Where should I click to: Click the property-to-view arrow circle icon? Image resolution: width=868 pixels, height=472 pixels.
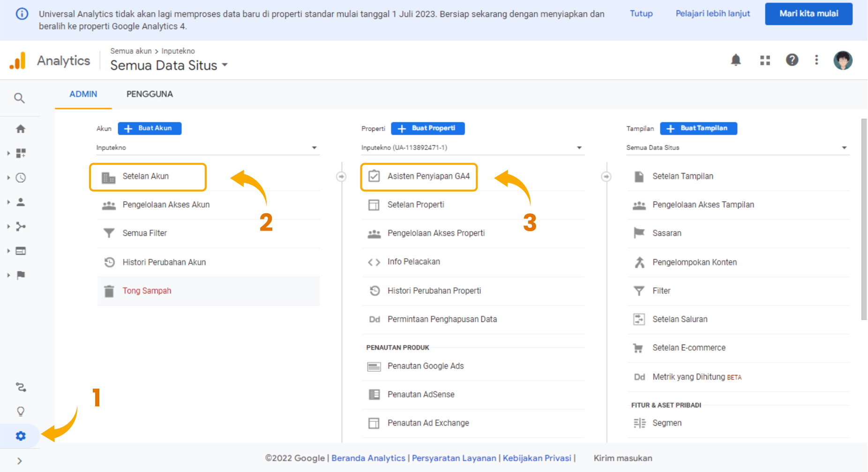pyautogui.click(x=606, y=176)
